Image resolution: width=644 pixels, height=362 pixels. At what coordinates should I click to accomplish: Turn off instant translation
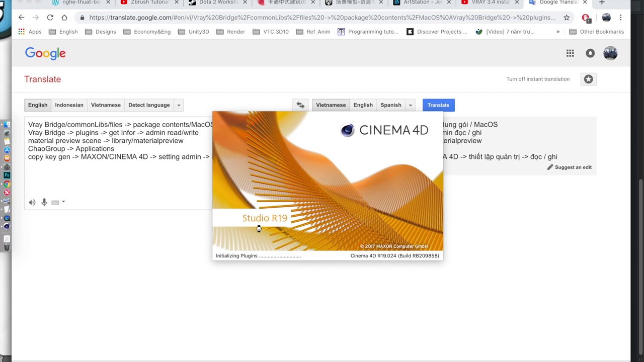coord(538,79)
